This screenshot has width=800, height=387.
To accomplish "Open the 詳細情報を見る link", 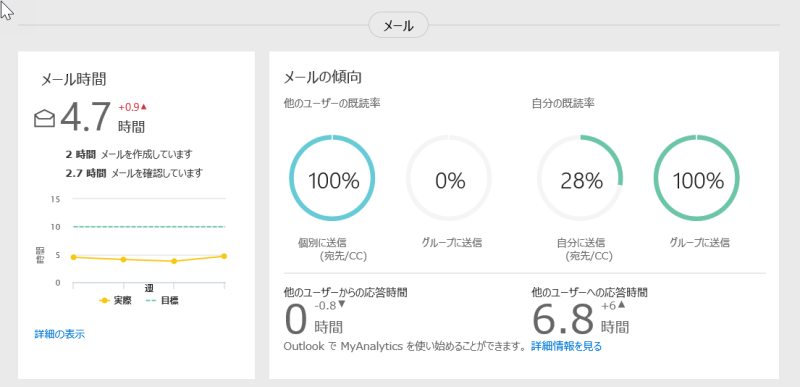I will tap(566, 347).
